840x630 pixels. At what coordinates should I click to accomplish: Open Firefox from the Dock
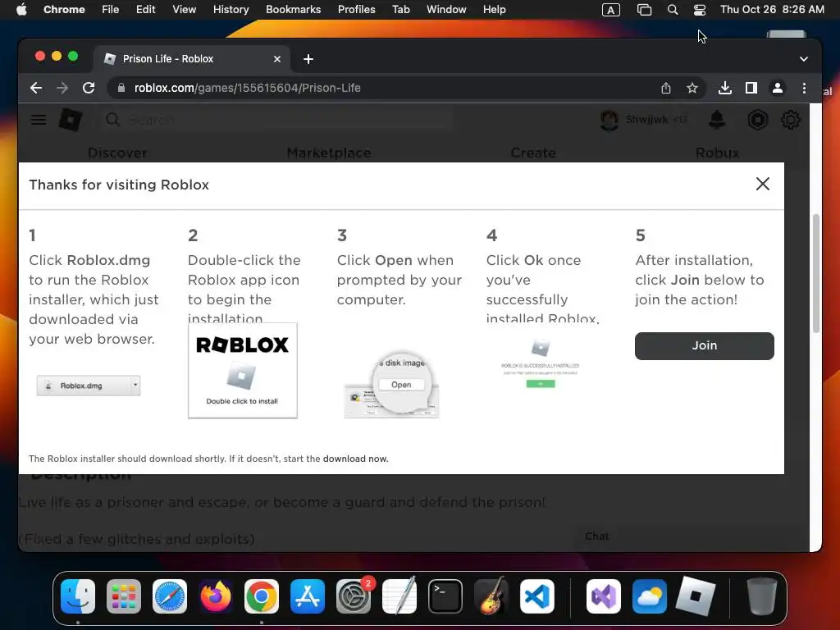(216, 596)
